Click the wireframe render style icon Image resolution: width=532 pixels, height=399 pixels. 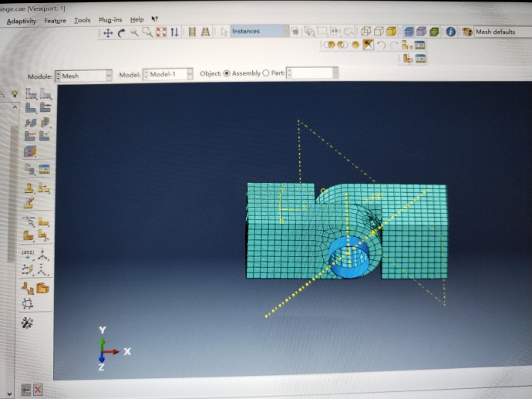(365, 32)
